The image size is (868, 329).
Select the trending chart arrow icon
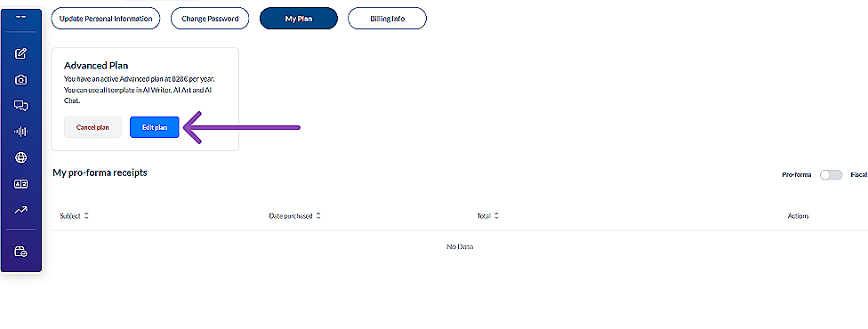coord(21,210)
